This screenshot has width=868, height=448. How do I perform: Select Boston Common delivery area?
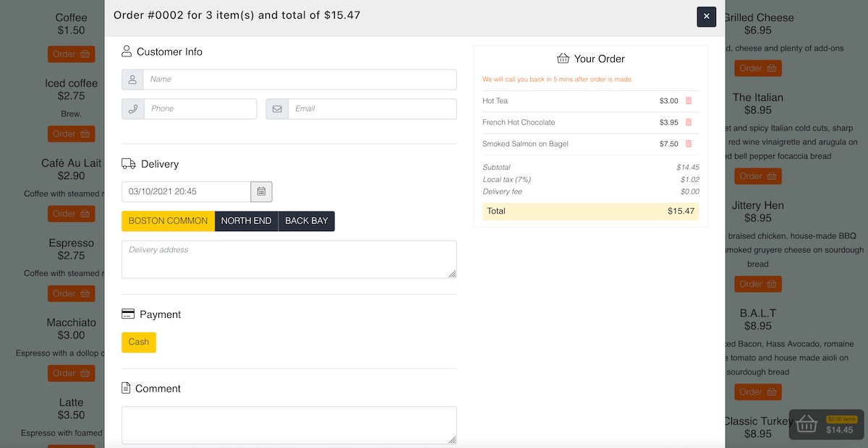pyautogui.click(x=168, y=221)
